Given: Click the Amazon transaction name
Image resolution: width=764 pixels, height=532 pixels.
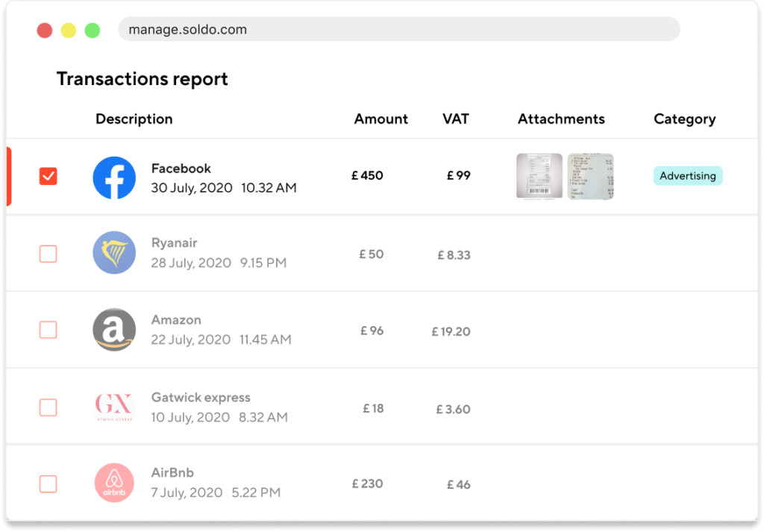Looking at the screenshot, I should tap(176, 320).
